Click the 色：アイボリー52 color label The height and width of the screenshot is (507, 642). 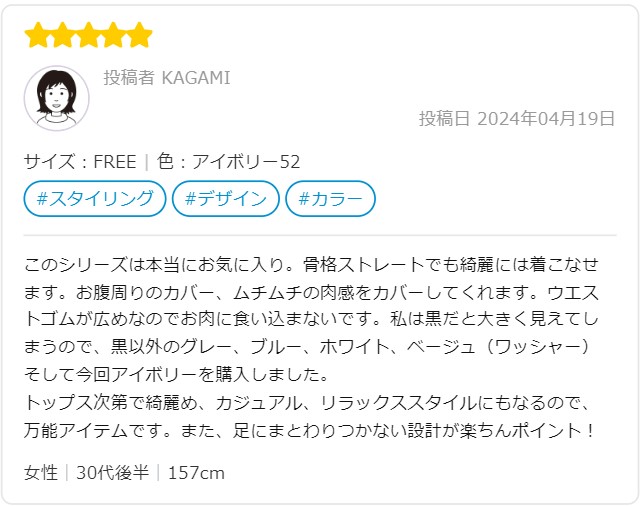coord(228,161)
